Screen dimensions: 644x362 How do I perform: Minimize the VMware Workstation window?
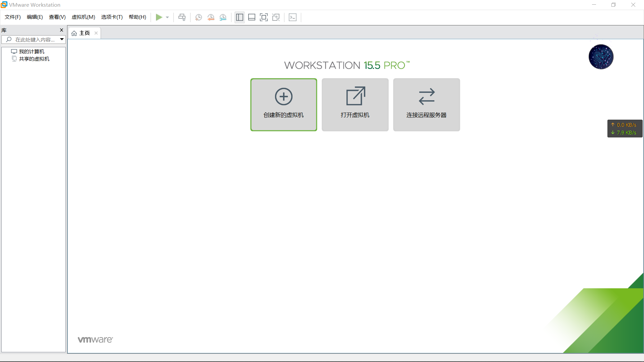pos(594,5)
